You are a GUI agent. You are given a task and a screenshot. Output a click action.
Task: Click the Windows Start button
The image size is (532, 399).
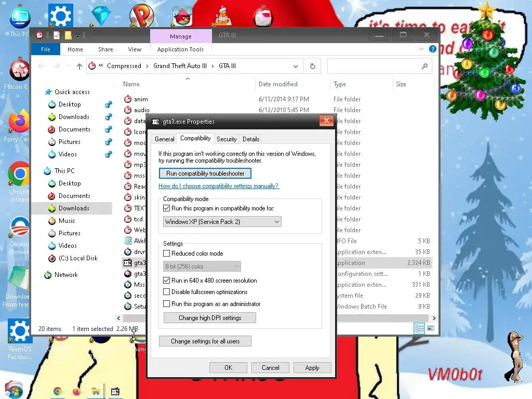pos(14,390)
